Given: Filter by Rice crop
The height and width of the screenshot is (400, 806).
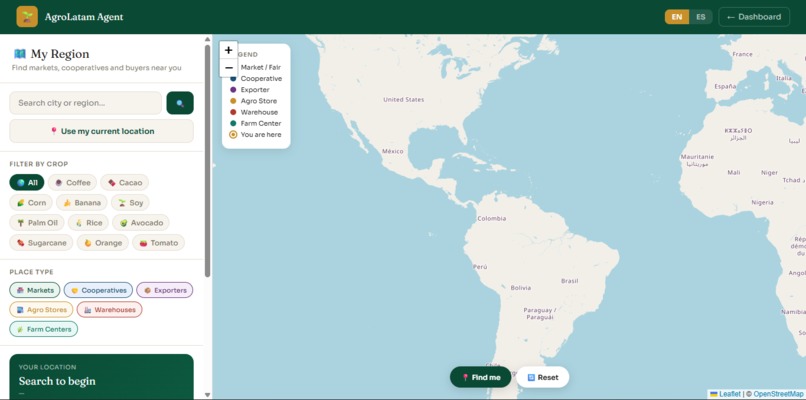Looking at the screenshot, I should (x=88, y=223).
